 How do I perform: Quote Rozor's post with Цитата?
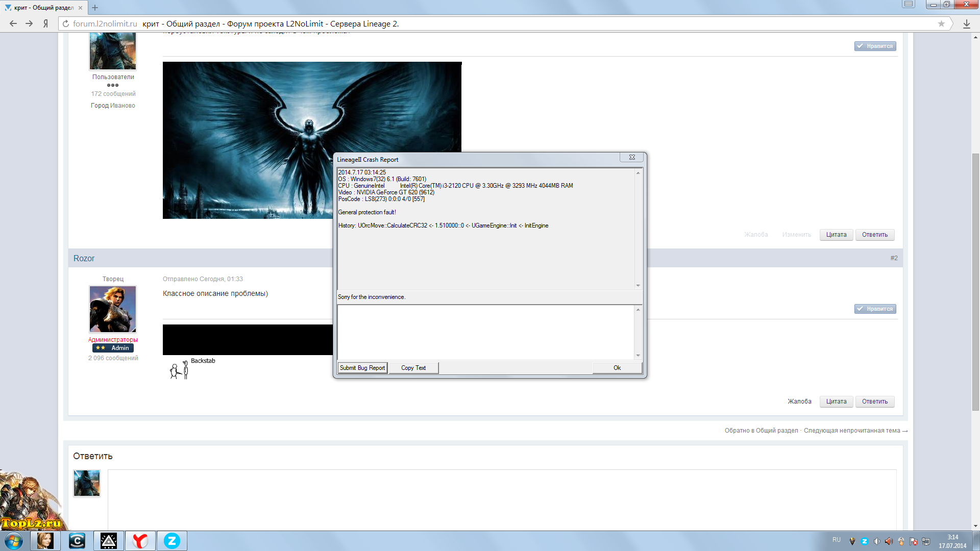click(x=836, y=402)
